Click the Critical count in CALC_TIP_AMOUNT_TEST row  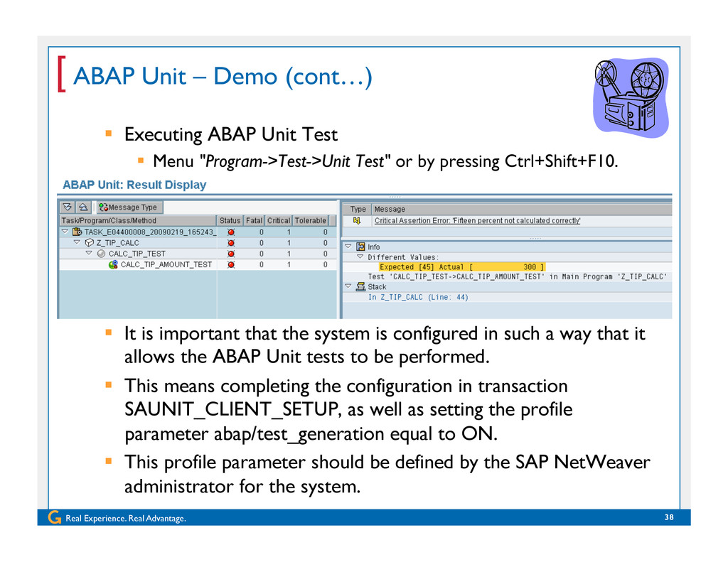pos(289,264)
